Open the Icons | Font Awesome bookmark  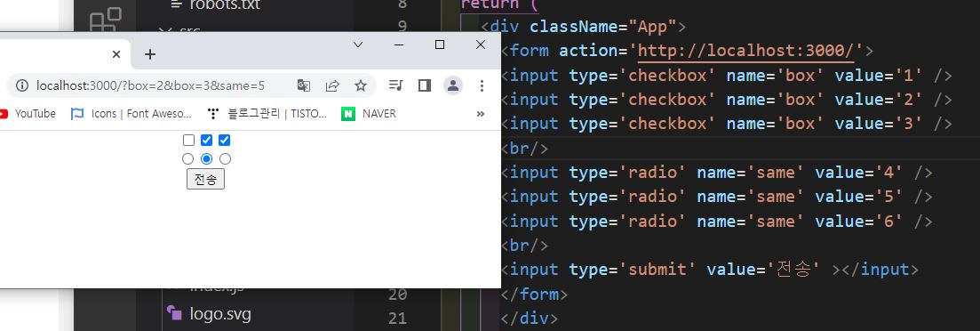(131, 114)
